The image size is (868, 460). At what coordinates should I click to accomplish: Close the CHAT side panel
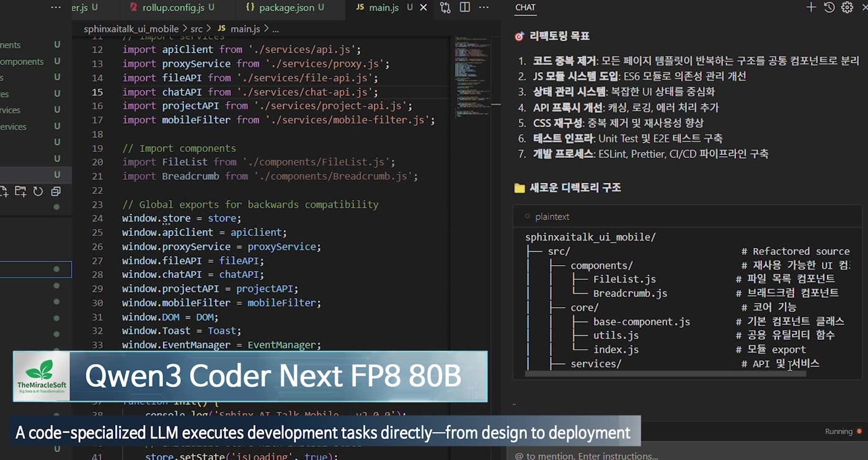864,7
